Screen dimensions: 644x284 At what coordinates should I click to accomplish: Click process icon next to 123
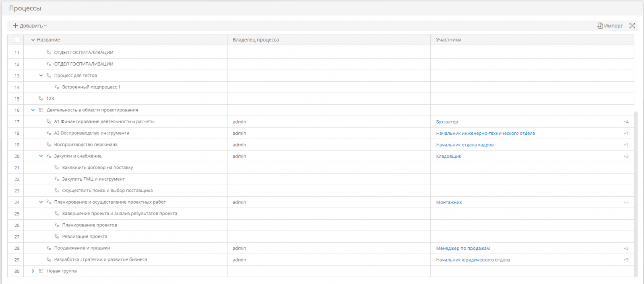(x=41, y=99)
